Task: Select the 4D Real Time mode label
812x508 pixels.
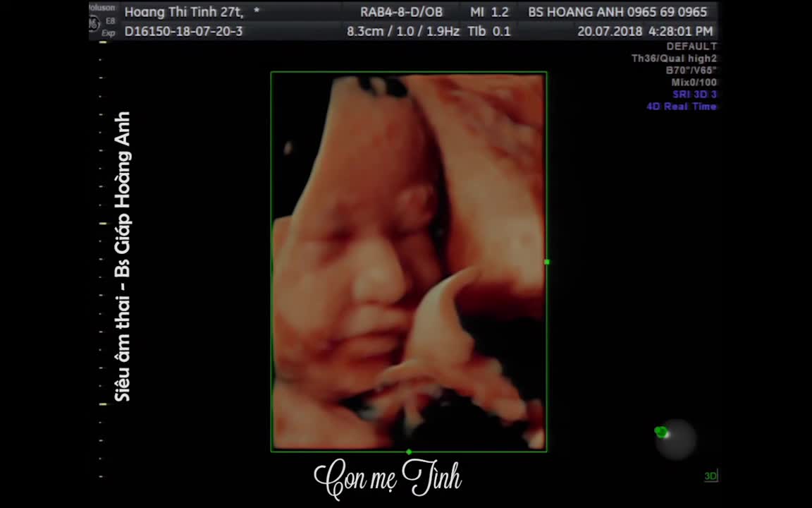Action: pyautogui.click(x=682, y=107)
